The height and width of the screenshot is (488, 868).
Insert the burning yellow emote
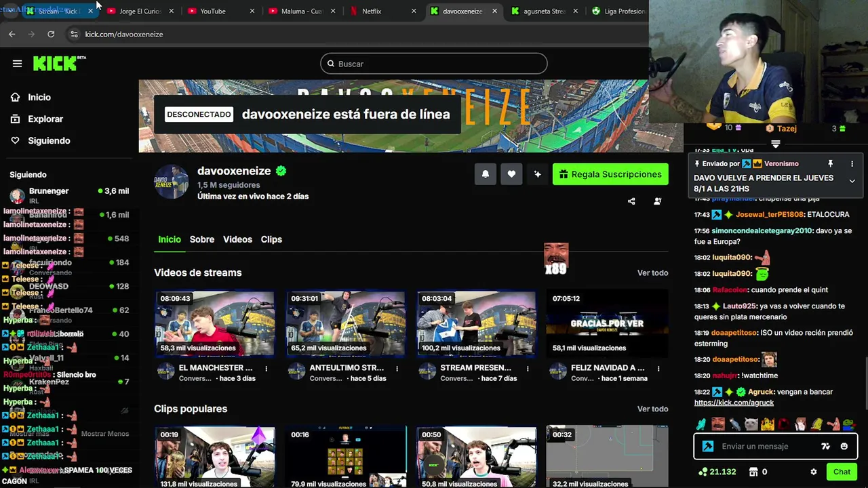(x=768, y=424)
